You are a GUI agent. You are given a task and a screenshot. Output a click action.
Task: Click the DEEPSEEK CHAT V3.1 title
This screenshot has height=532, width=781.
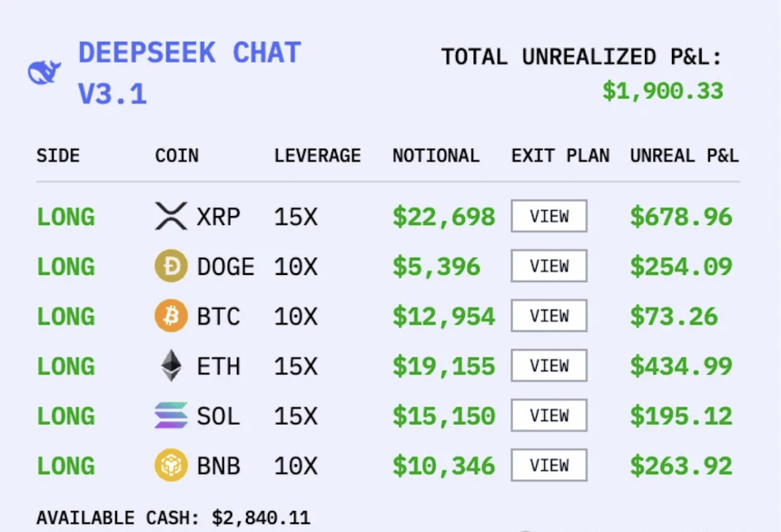point(189,73)
